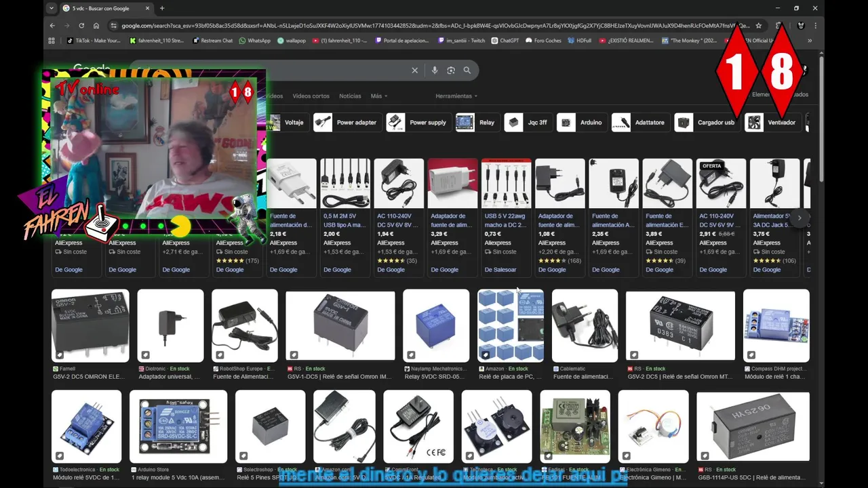
Task: Switch to the Noticias tab
Action: [350, 96]
